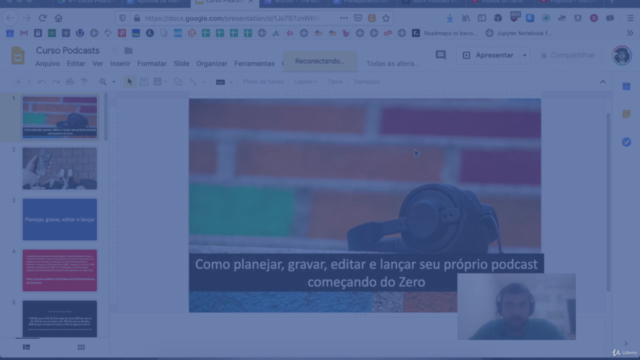640x360 pixels.
Task: Star the Curso Podcasts presentation
Action: click(114, 51)
